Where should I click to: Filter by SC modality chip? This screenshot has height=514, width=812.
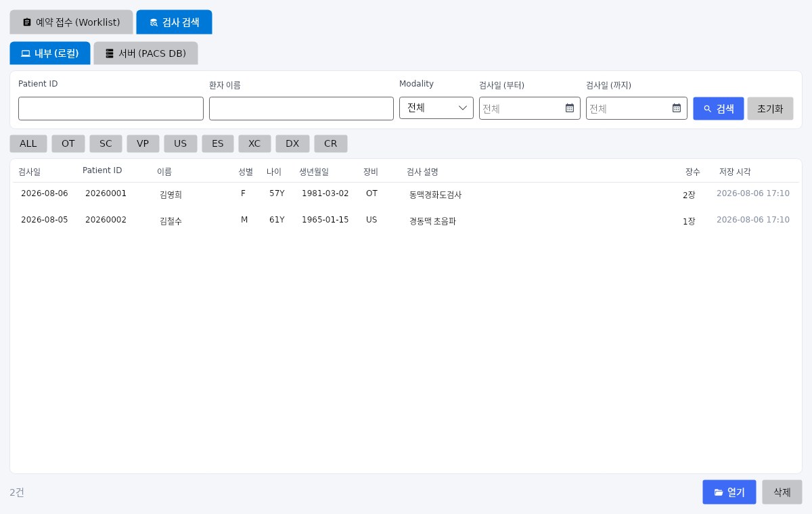tap(106, 143)
